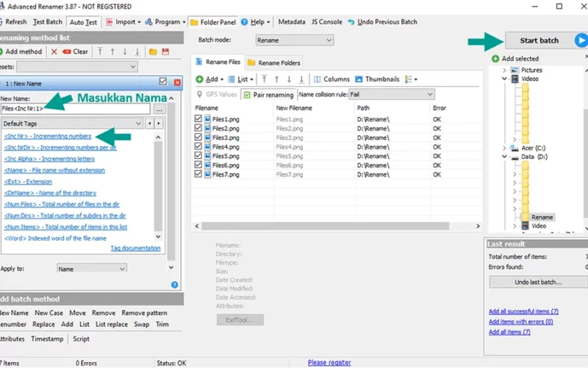Open the Apply to Name dropdown
The height and width of the screenshot is (368, 588).
(91, 269)
